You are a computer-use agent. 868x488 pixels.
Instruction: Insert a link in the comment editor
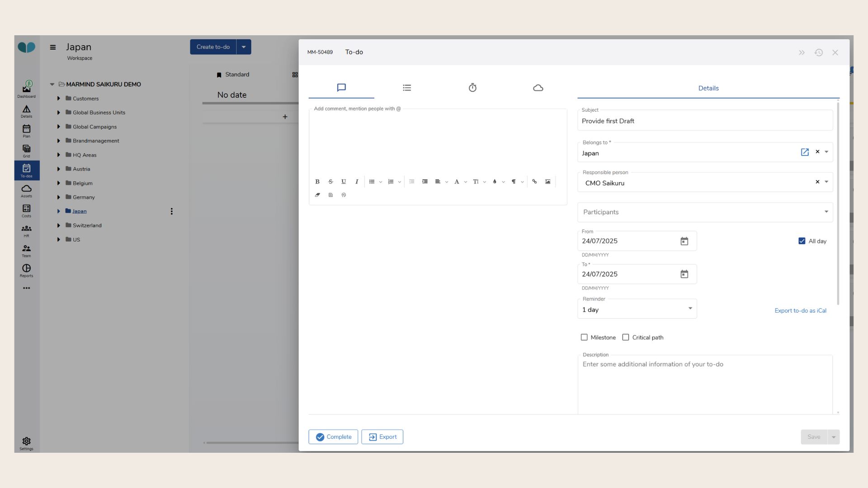[x=534, y=182]
